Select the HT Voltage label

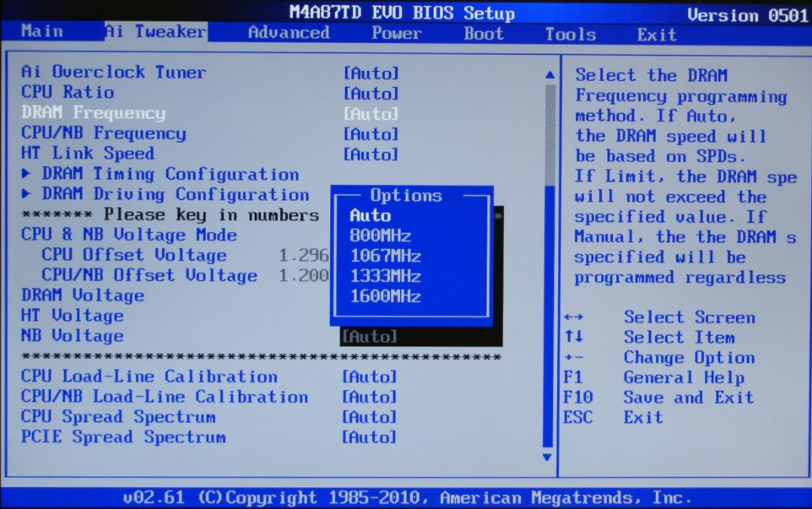pos(72,316)
